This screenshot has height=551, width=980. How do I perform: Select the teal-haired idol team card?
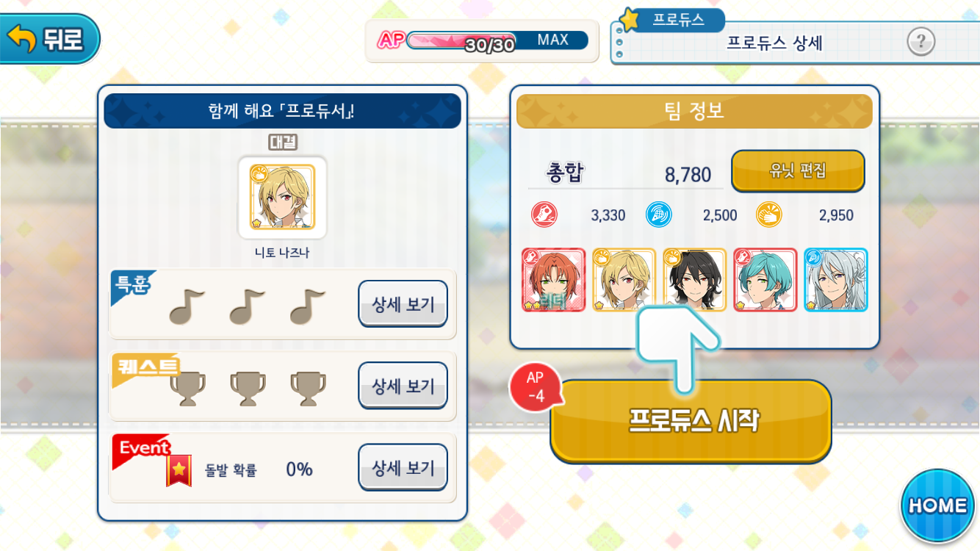[x=765, y=280]
